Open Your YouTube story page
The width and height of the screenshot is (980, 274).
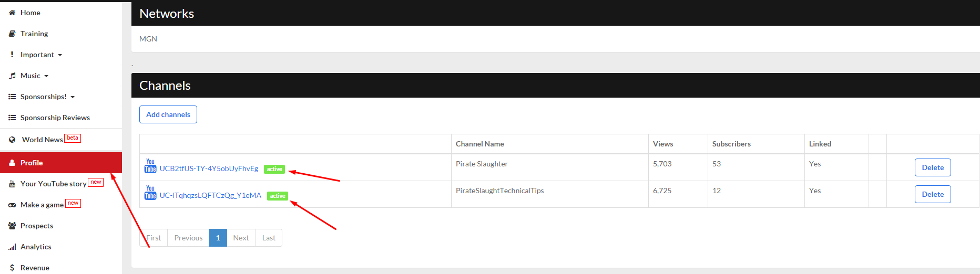coord(53,184)
